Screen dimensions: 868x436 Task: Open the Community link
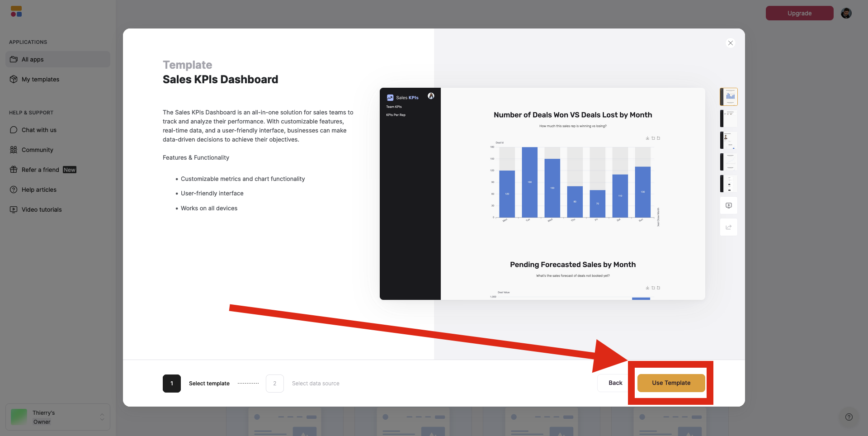(x=58, y=150)
